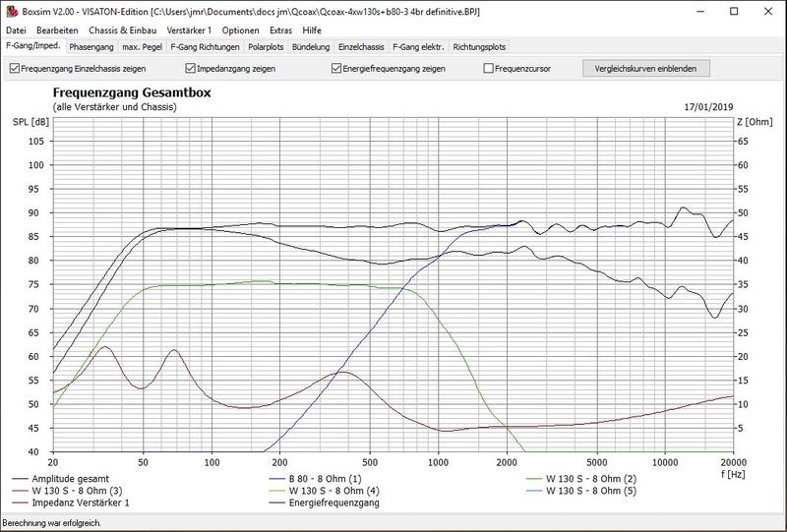Open the Extras menu
The height and width of the screenshot is (532, 787).
pos(280,30)
